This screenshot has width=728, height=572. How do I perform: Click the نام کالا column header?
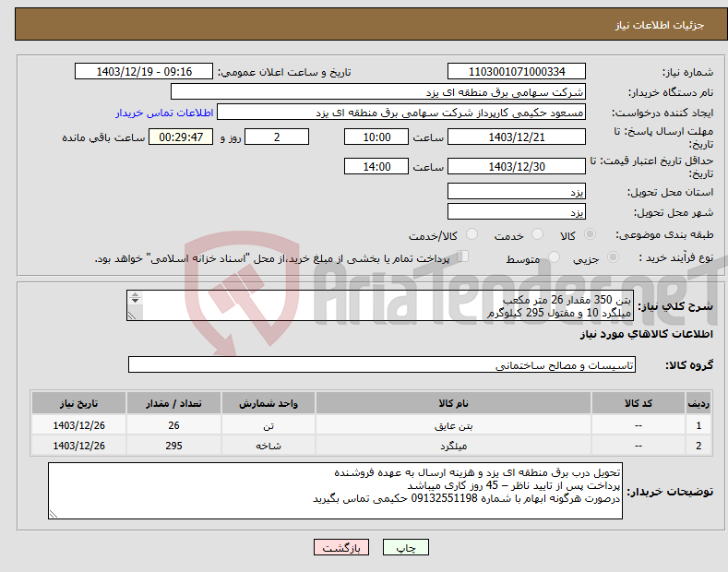tap(453, 403)
